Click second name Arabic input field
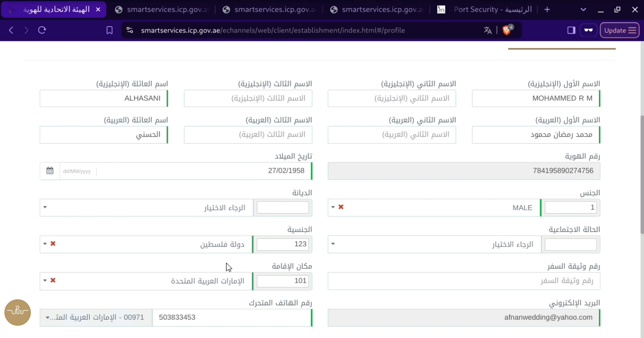The height and width of the screenshot is (338, 644). pyautogui.click(x=392, y=135)
